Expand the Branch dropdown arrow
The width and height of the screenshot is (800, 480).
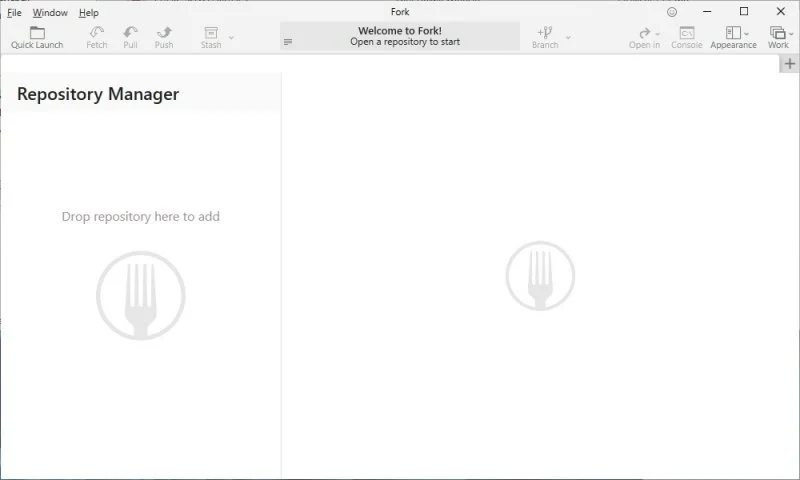pos(568,38)
